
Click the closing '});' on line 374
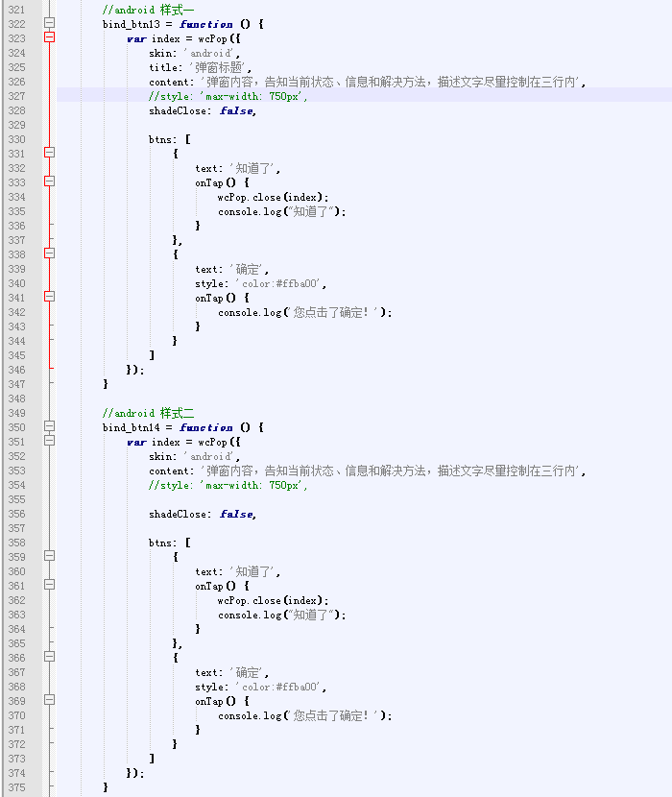[135, 773]
